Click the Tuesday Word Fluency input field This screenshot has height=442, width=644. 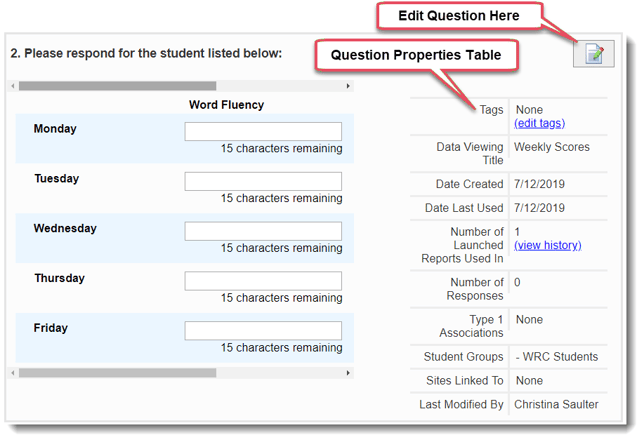[263, 182]
